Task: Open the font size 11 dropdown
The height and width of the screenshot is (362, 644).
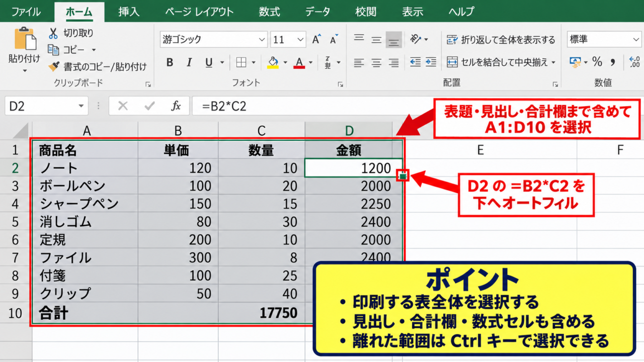Action: [x=300, y=40]
